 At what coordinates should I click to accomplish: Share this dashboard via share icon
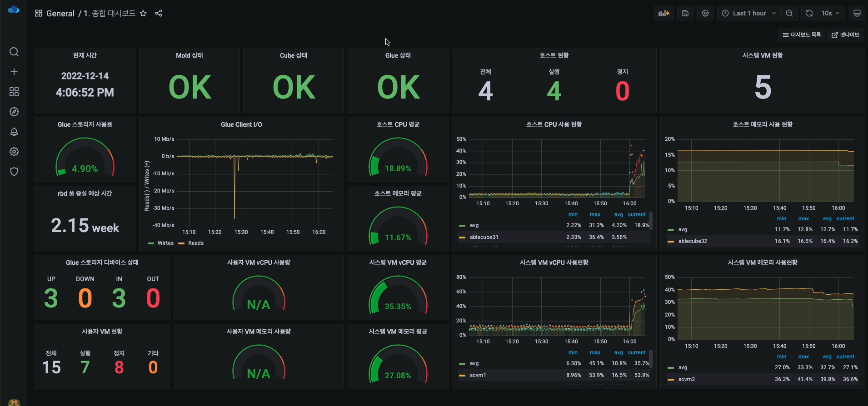pos(159,14)
